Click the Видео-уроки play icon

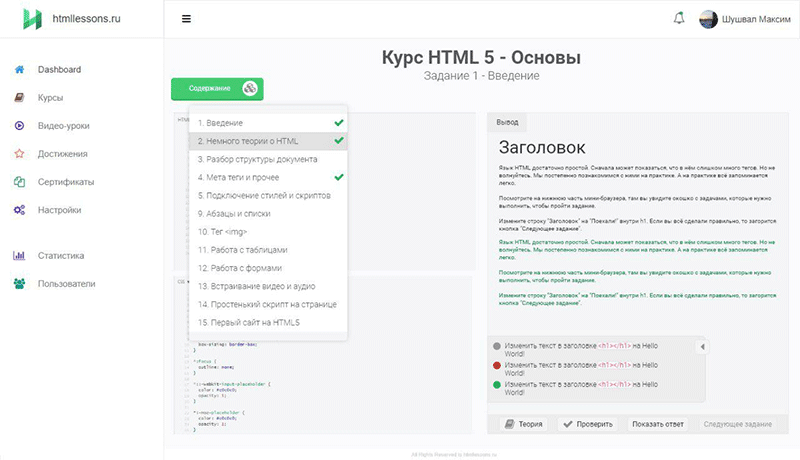(x=19, y=125)
